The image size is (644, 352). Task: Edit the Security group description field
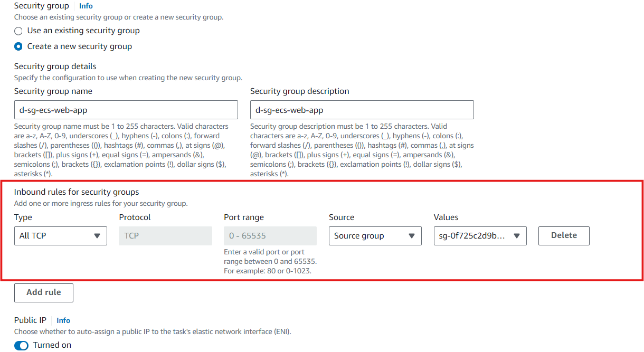coord(361,109)
